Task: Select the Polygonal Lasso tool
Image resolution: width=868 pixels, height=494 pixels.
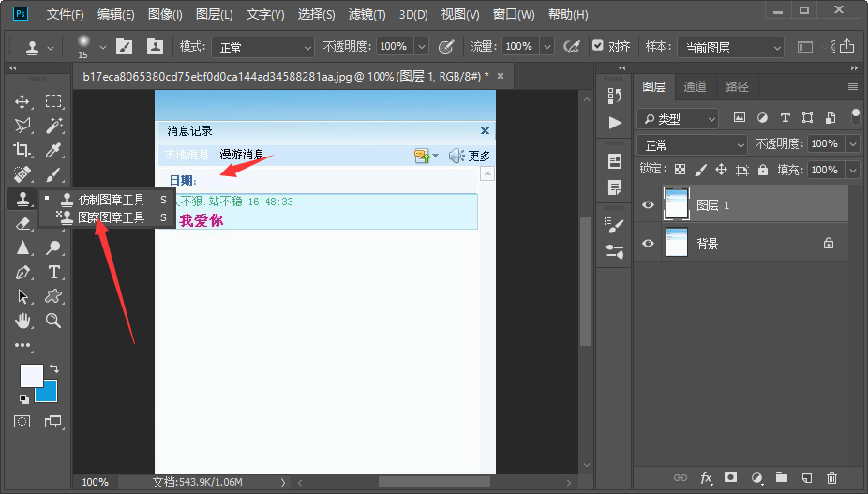Action: tap(22, 126)
